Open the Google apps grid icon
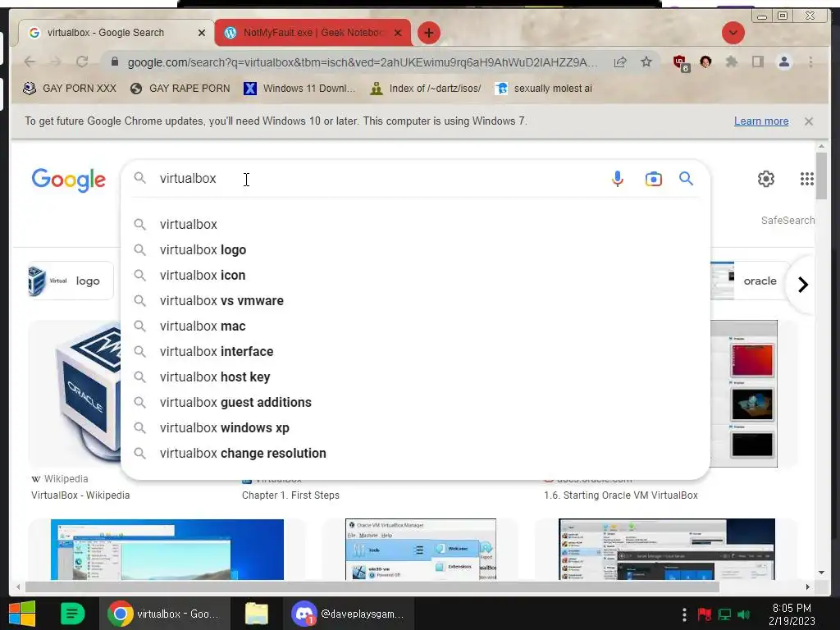The image size is (840, 630). pos(806,178)
